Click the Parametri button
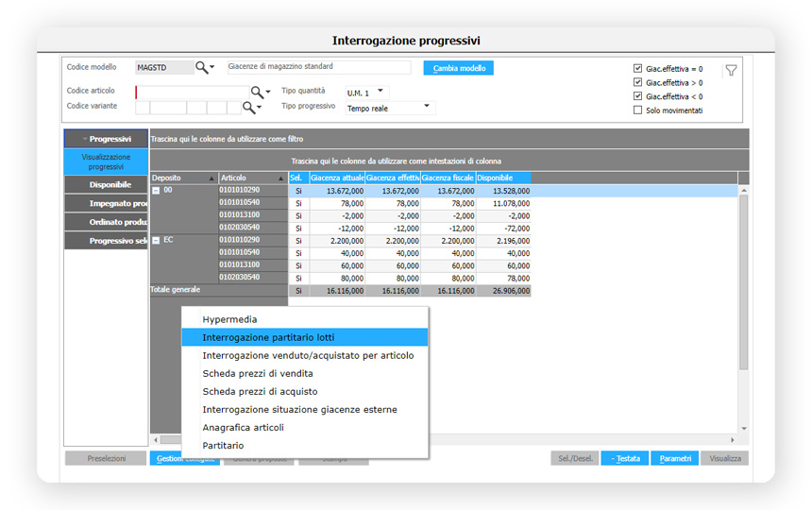Screen dimensions: 812x510 [675, 459]
